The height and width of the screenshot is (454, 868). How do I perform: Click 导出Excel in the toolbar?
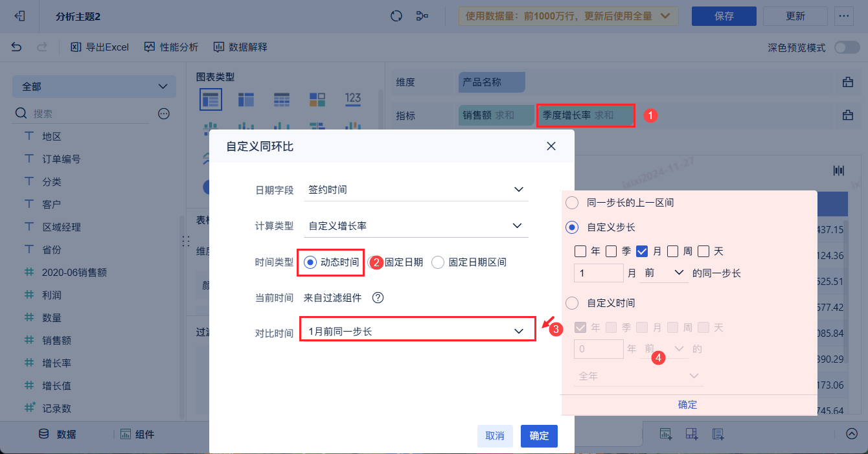(x=100, y=47)
